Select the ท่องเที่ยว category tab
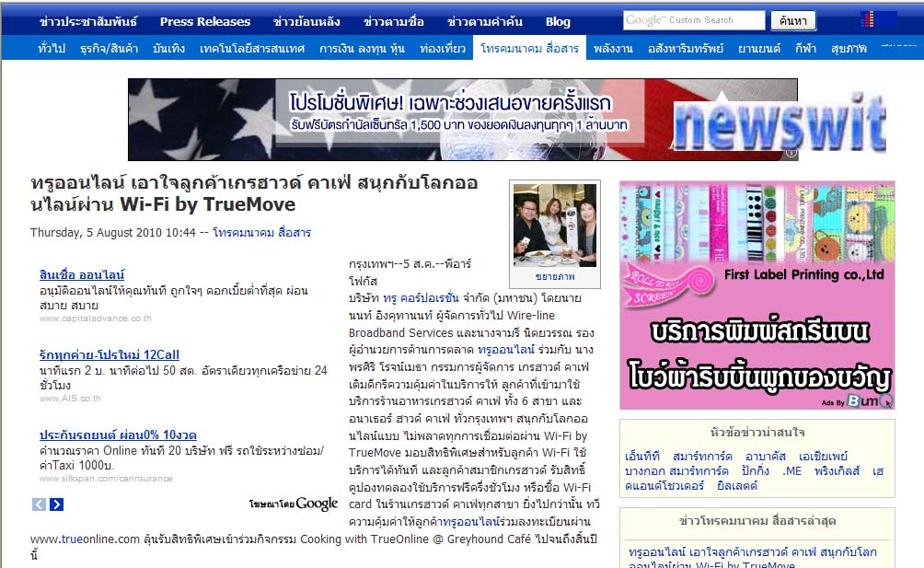924x568 pixels. [443, 48]
